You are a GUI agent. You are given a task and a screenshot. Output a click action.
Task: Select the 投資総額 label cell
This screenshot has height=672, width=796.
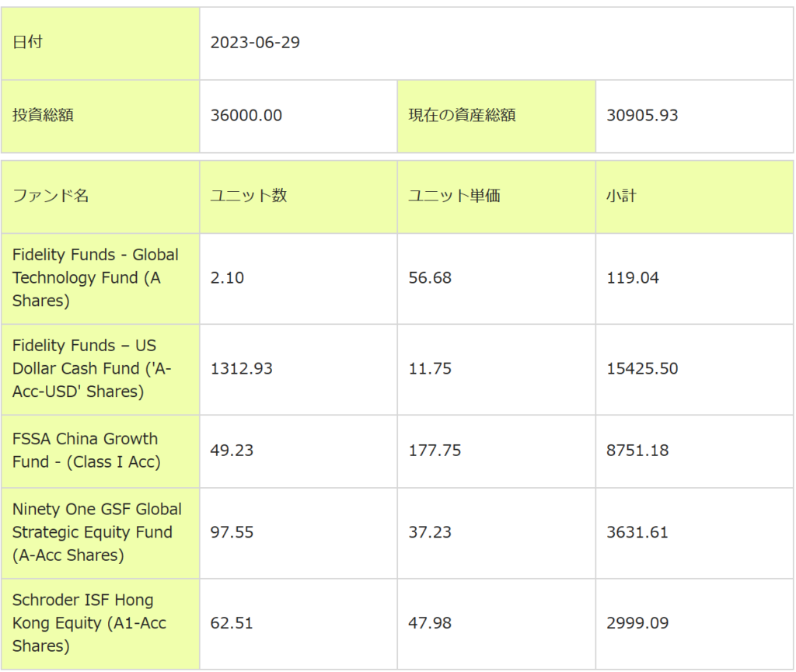point(43,116)
